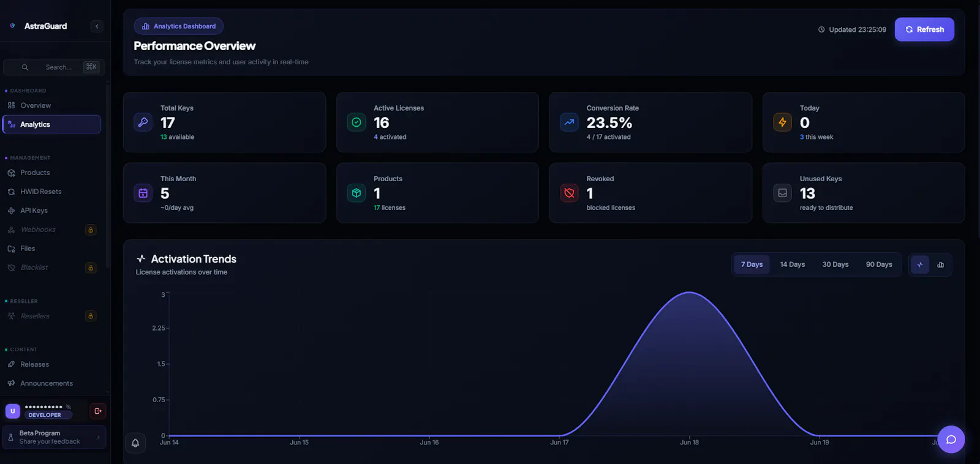Click the Search magnifier icon
This screenshot has height=464, width=980.
[x=25, y=67]
